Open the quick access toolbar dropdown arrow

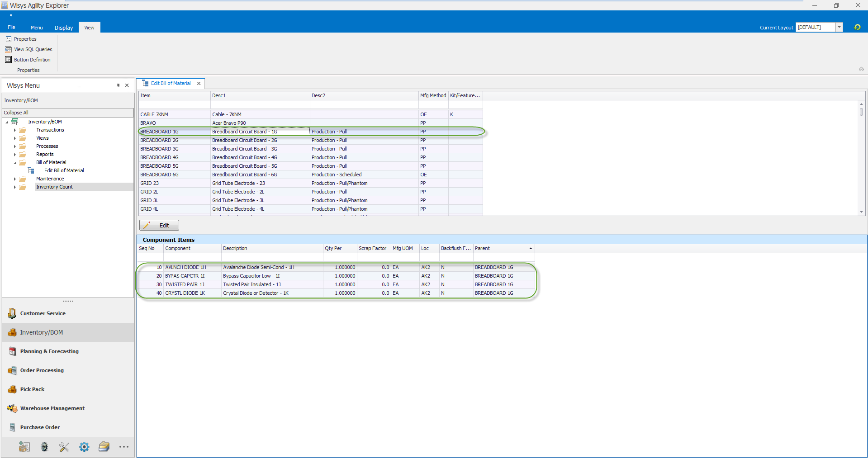click(x=11, y=16)
